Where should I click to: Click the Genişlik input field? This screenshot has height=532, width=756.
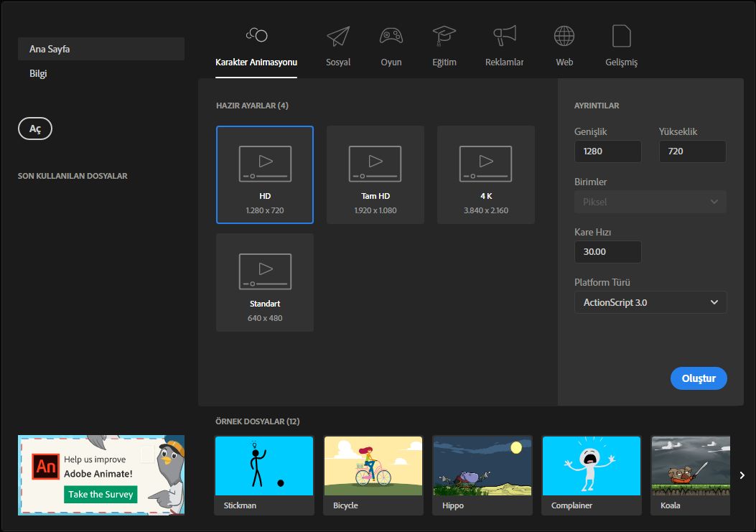point(607,151)
